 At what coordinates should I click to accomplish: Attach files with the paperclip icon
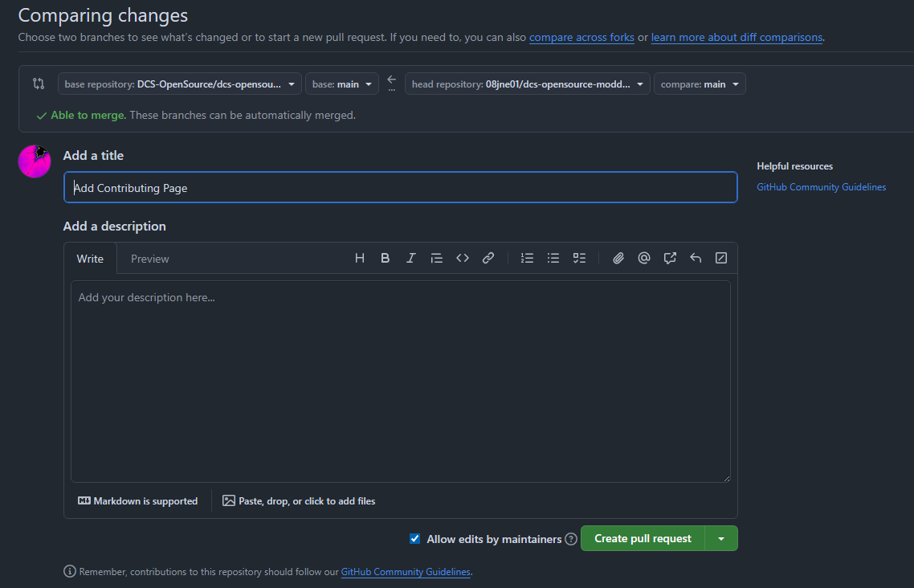point(618,258)
